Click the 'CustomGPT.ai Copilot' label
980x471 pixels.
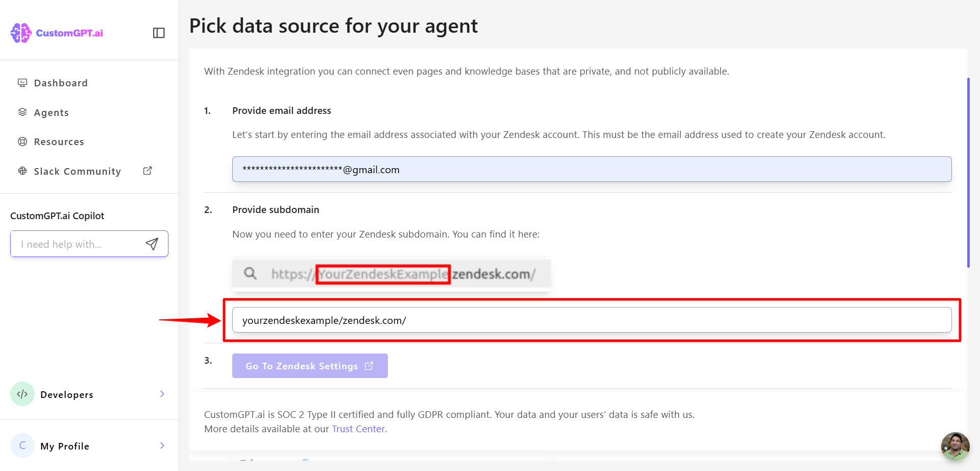coord(57,216)
